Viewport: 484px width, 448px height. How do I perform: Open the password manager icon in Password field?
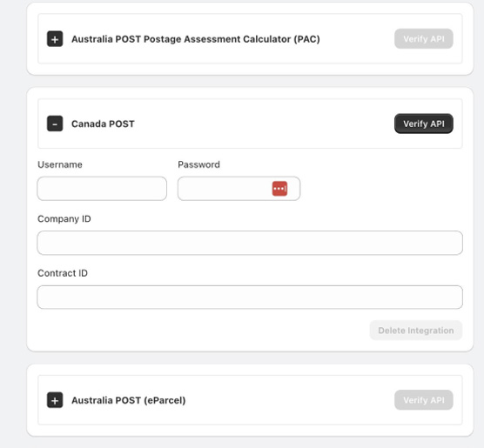click(x=279, y=189)
